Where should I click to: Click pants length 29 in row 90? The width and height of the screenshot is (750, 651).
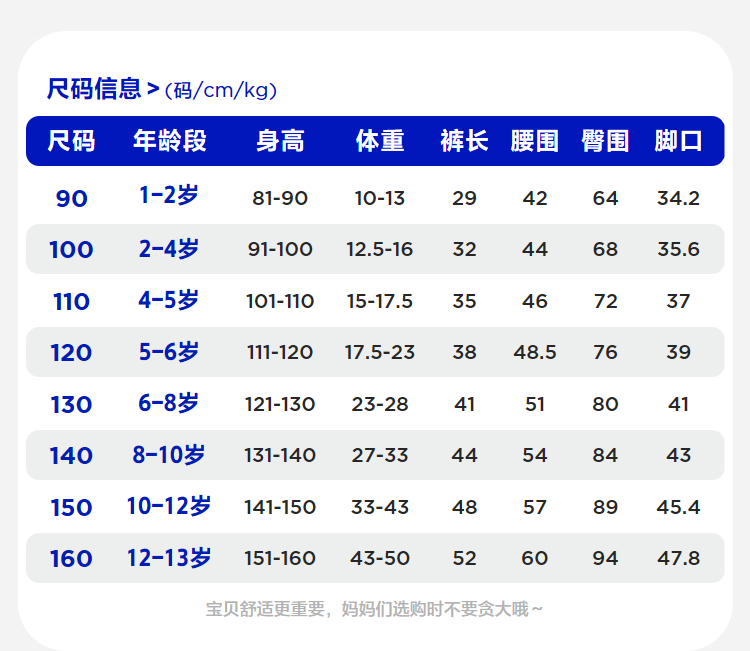tap(464, 198)
